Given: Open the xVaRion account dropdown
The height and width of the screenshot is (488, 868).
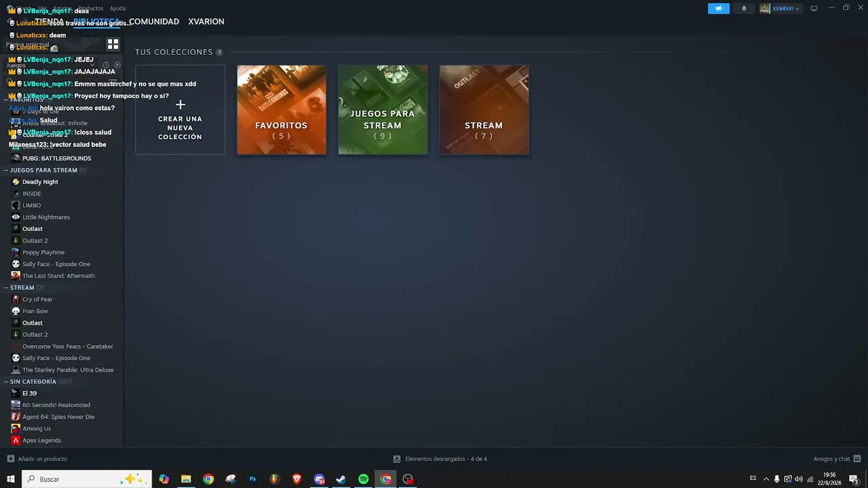Looking at the screenshot, I should (x=780, y=8).
